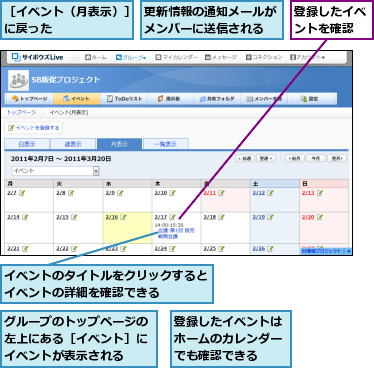Viewport: 374px width, 368px height.
Task: Add an event via the 2/14 edit icon
Action: pos(25,217)
